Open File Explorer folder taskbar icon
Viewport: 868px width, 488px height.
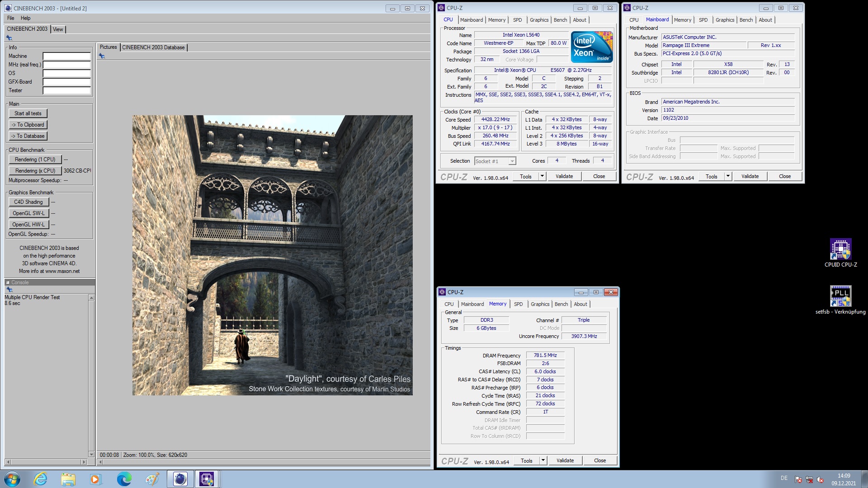(x=68, y=479)
